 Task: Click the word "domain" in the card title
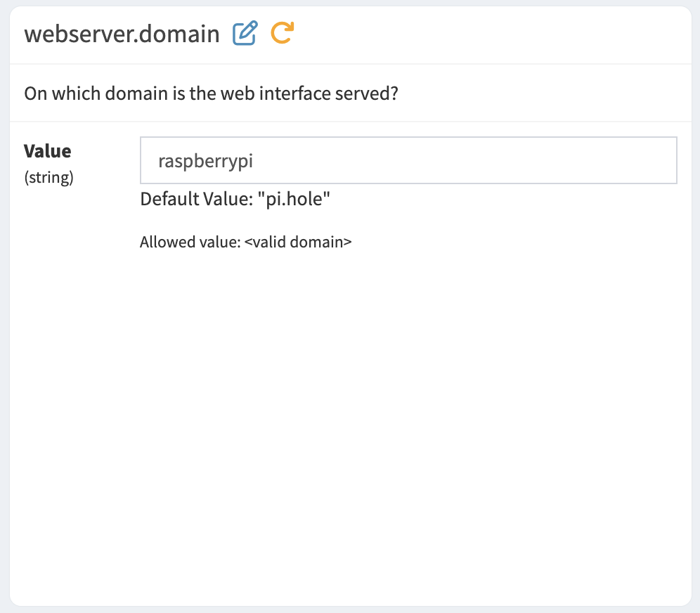(x=179, y=34)
